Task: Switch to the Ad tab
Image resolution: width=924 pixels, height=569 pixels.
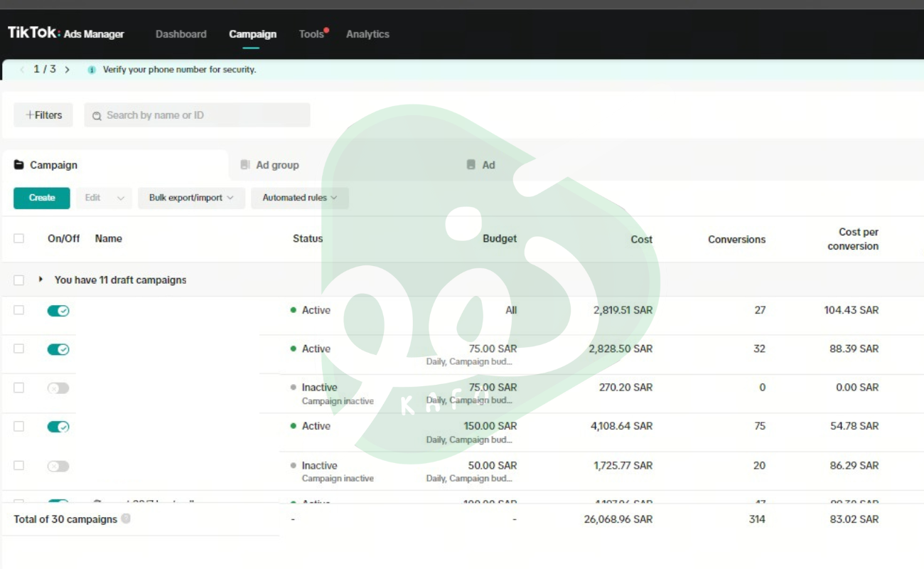Action: (x=488, y=165)
